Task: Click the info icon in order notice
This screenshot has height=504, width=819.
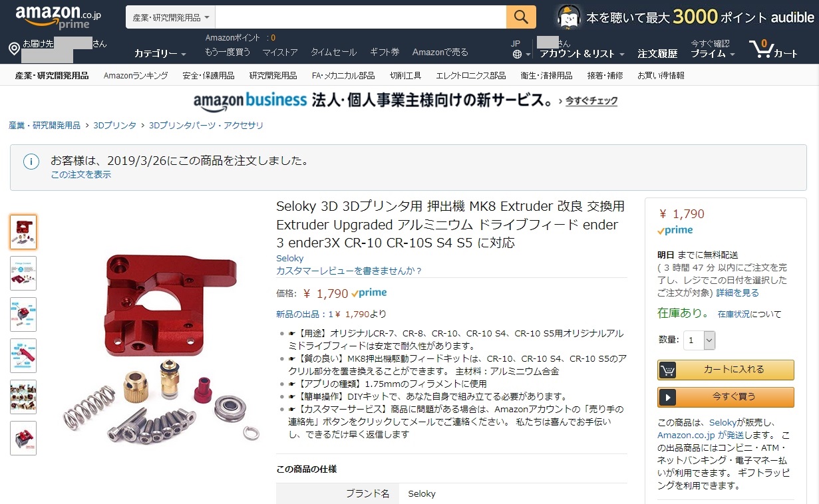Action: pyautogui.click(x=31, y=162)
